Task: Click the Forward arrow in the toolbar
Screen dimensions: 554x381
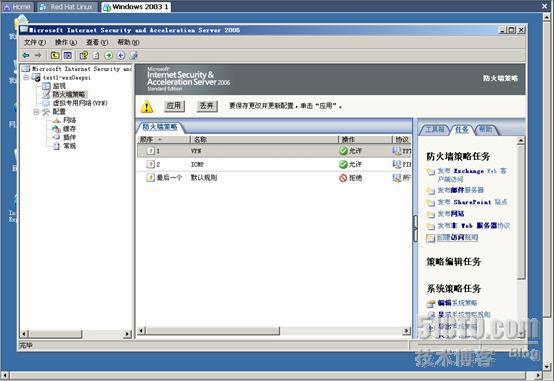Action: 38,55
